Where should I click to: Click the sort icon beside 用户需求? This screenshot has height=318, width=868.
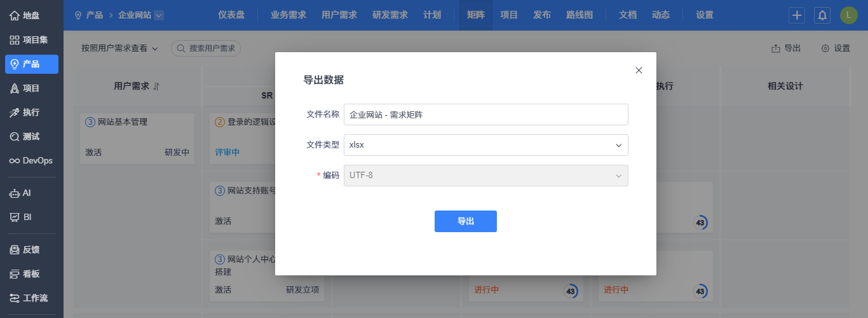click(156, 86)
